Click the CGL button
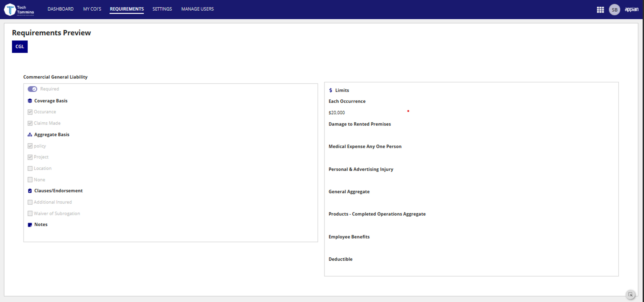Image resolution: width=644 pixels, height=302 pixels. (x=20, y=47)
